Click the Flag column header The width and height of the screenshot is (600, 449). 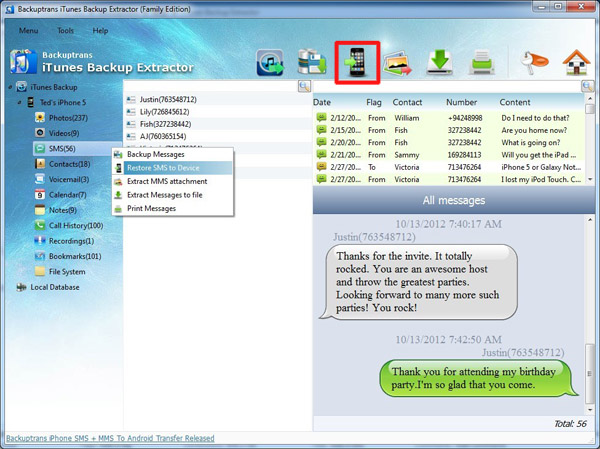tap(373, 102)
